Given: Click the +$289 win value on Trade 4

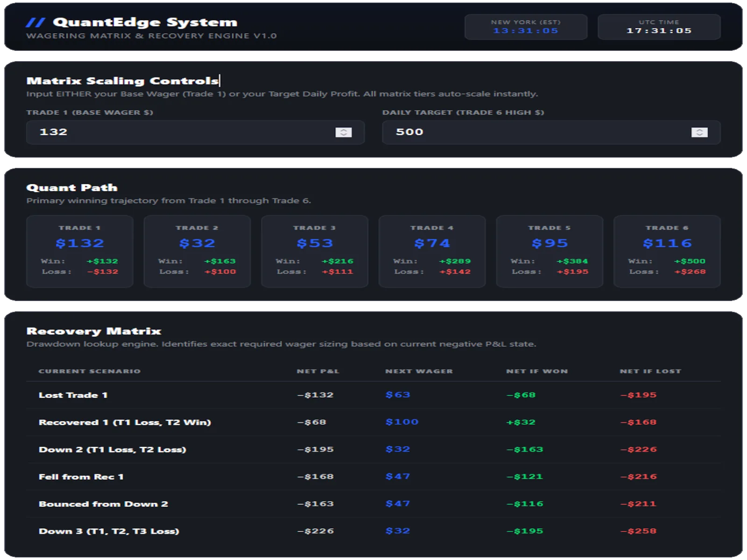Looking at the screenshot, I should [455, 261].
